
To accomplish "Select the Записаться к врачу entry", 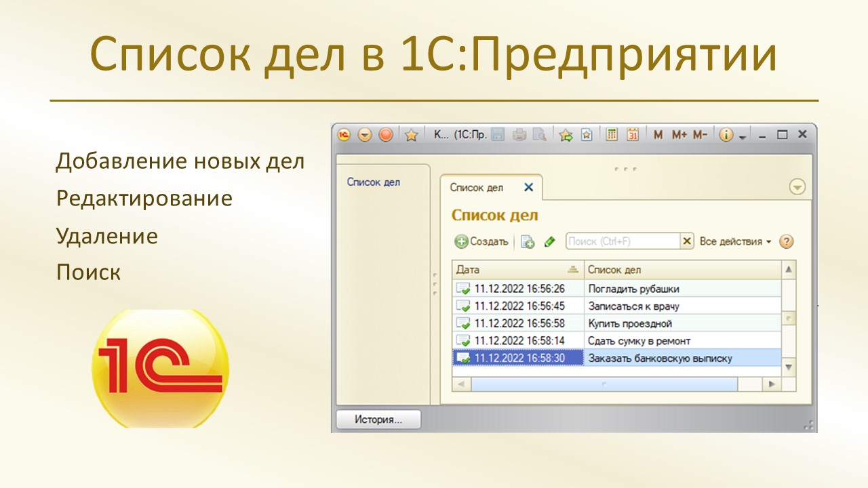I will click(633, 306).
